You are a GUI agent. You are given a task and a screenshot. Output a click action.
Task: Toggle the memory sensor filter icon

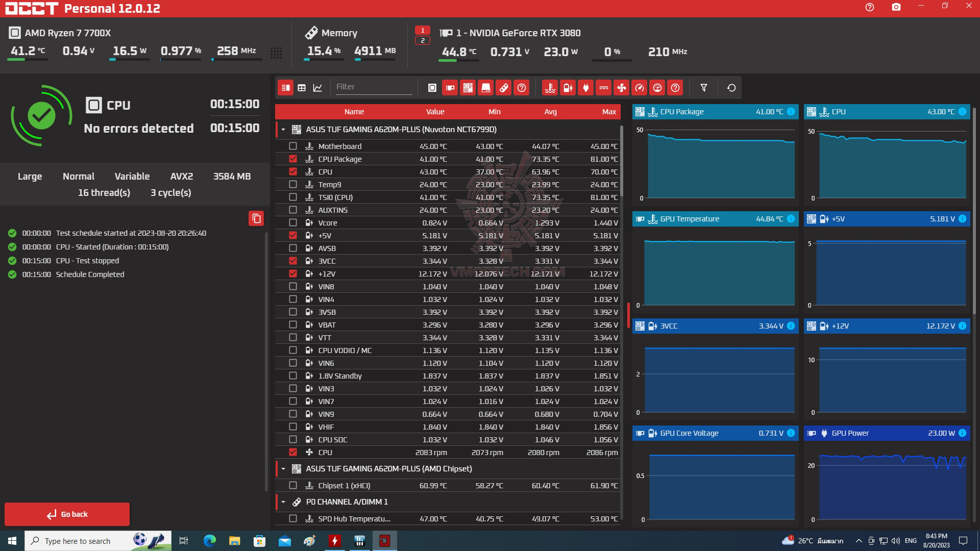pyautogui.click(x=503, y=88)
